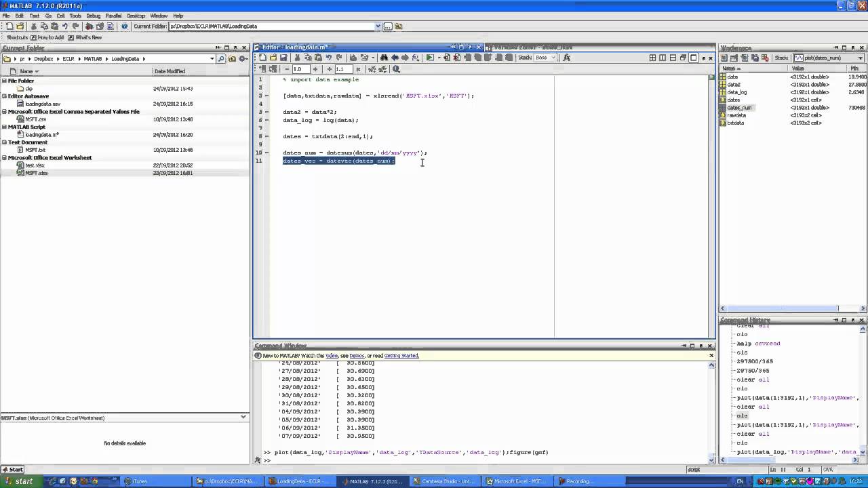
Task: Click browse-for-folder ellipsis button
Action: point(388,26)
